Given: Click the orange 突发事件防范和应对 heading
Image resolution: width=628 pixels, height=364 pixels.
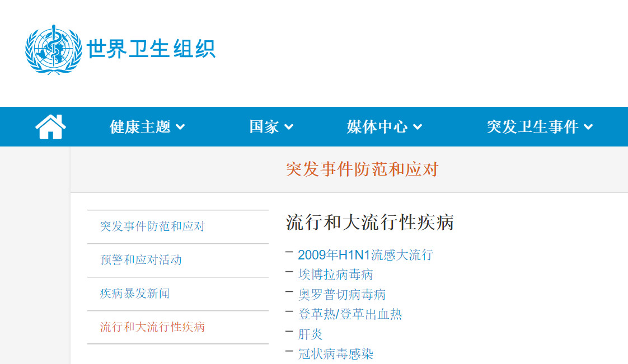Looking at the screenshot, I should click(362, 169).
